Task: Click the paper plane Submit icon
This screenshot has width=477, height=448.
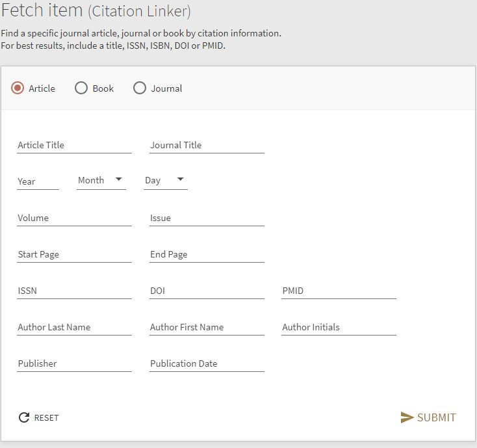Action: click(407, 417)
